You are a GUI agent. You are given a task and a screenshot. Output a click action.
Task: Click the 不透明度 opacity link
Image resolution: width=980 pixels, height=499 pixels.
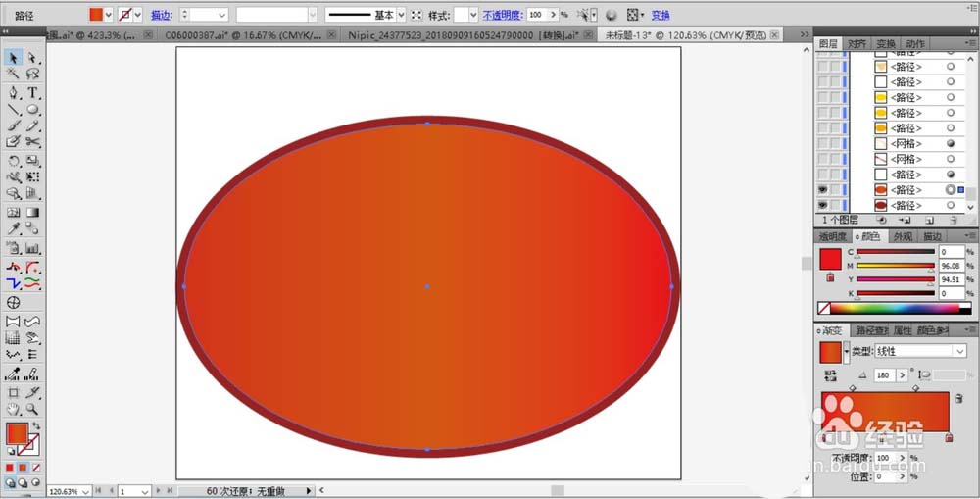[x=502, y=15]
